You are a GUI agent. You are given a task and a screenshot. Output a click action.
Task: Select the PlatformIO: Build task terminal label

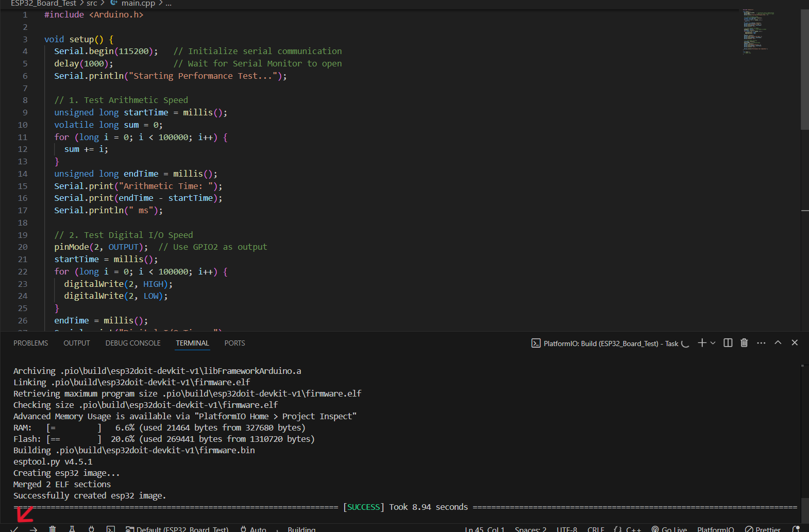point(610,344)
